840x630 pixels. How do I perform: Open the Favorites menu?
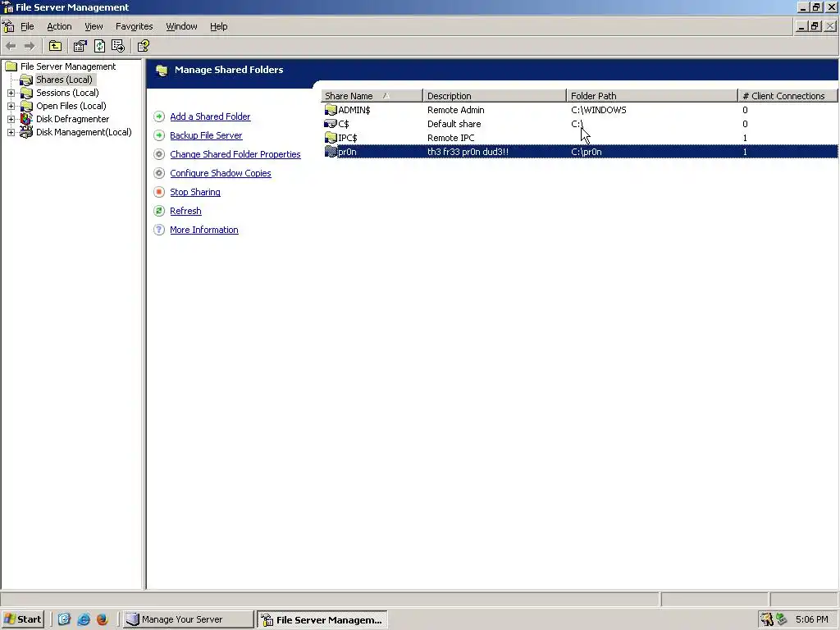point(134,26)
